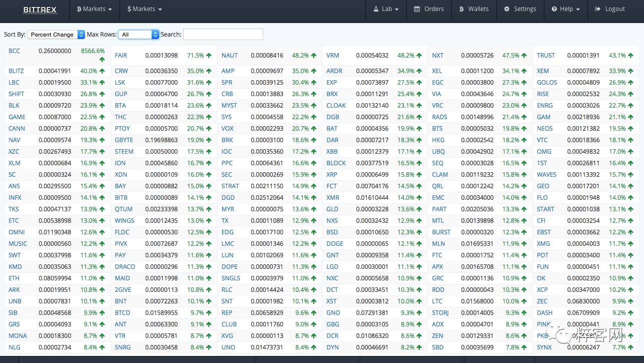
Task: Click the MLN price 0.01695331
Action: pos(477,244)
